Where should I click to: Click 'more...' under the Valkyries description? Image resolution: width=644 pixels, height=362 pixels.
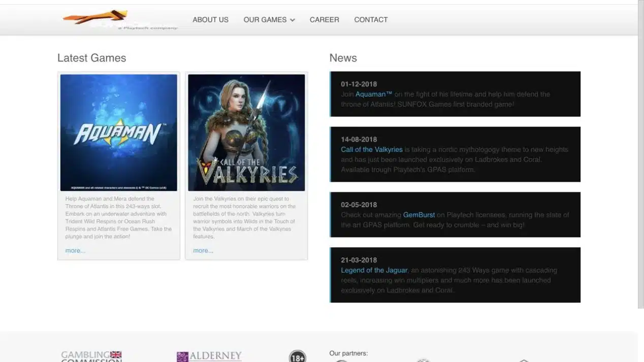pyautogui.click(x=203, y=250)
